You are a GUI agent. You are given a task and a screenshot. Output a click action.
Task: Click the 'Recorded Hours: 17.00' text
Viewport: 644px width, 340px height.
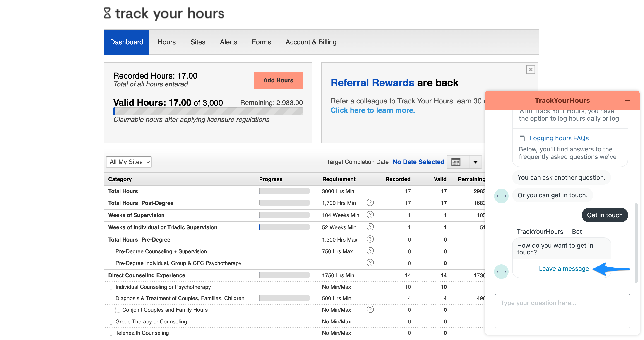click(x=155, y=76)
